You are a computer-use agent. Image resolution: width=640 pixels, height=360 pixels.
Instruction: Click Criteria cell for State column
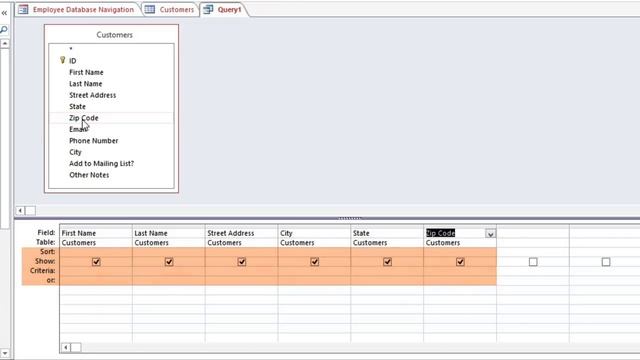pyautogui.click(x=387, y=271)
